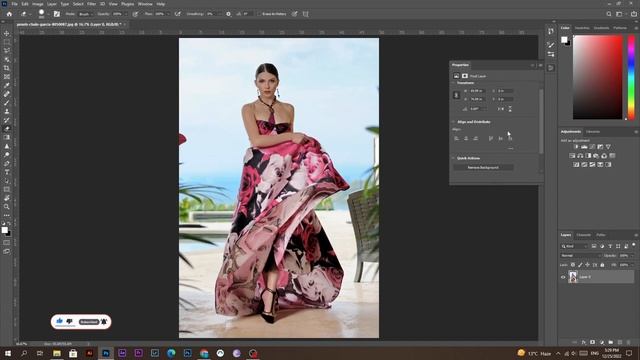Image resolution: width=640 pixels, height=360 pixels.
Task: Select the Crop tool
Action: [x=7, y=68]
